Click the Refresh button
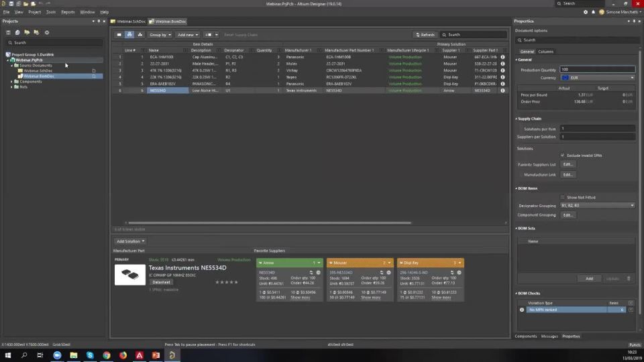 [x=425, y=35]
